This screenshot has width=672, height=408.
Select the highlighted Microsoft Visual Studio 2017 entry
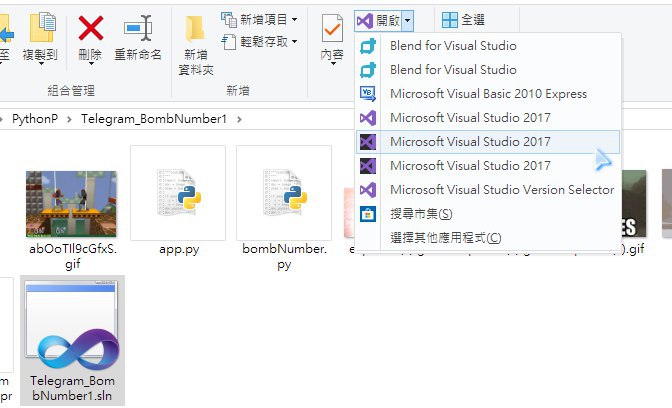click(x=488, y=141)
